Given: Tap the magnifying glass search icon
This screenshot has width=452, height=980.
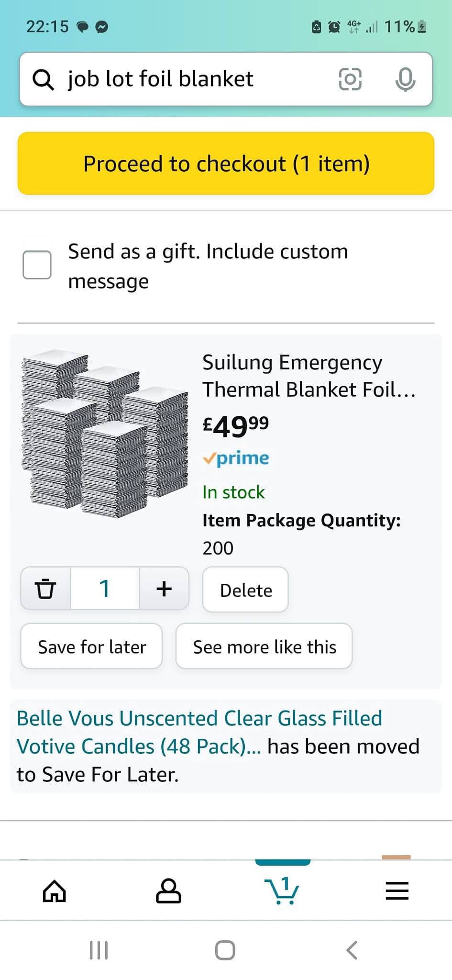Looking at the screenshot, I should 43,79.
